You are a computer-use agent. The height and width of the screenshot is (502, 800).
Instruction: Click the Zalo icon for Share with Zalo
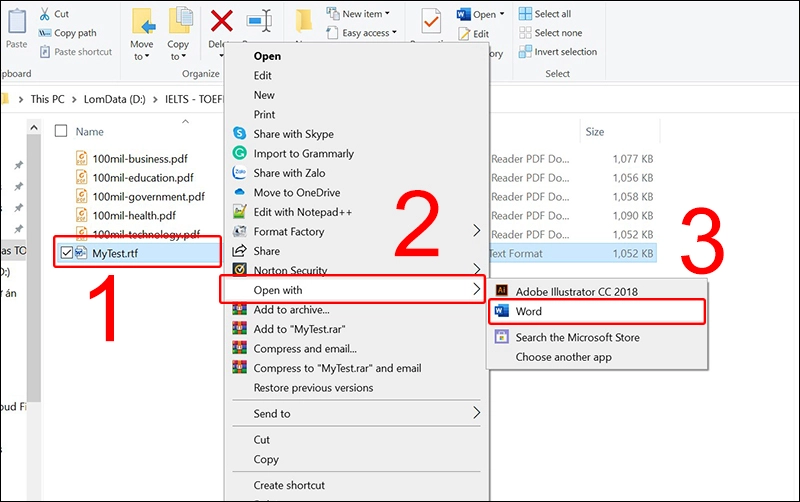tap(239, 172)
